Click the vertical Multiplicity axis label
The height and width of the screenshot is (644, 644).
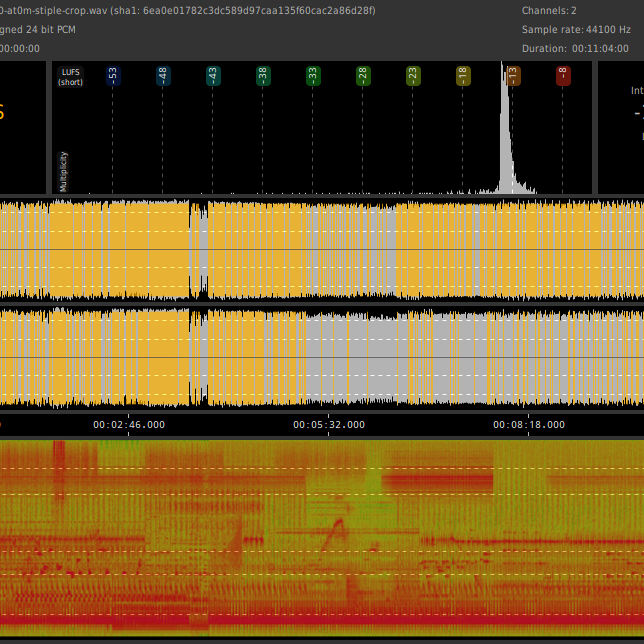[x=63, y=172]
